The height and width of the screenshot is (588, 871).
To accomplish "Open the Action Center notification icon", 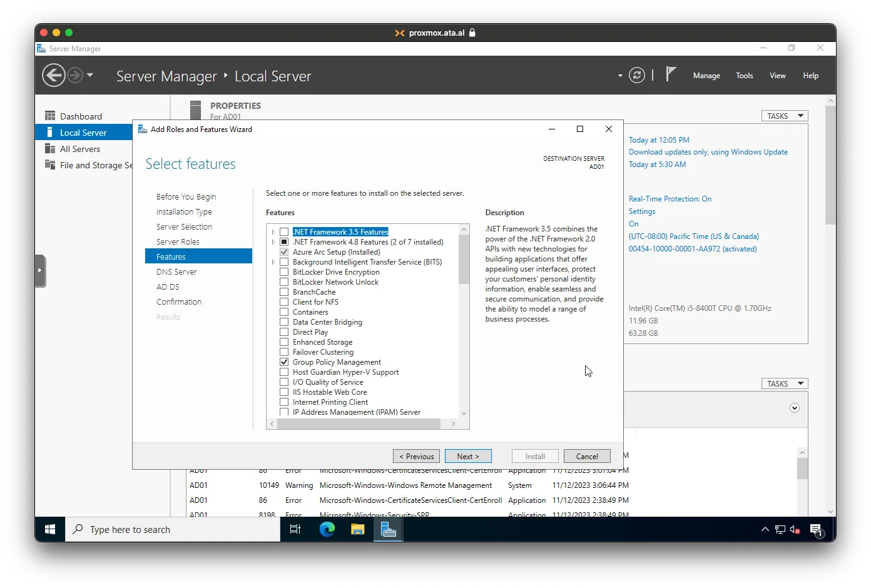I will 817,530.
